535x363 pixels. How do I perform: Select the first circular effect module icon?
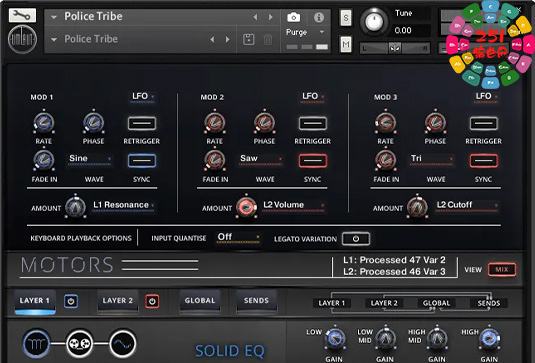(36, 343)
